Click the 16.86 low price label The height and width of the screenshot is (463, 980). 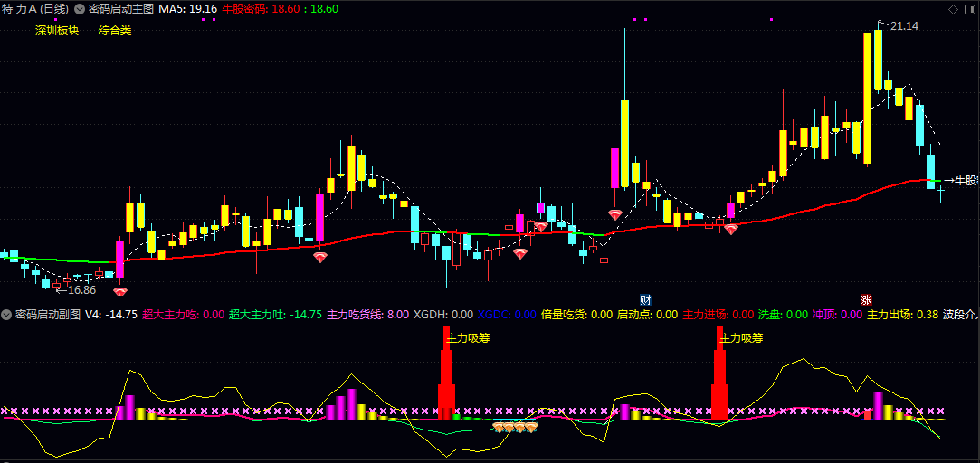click(81, 290)
